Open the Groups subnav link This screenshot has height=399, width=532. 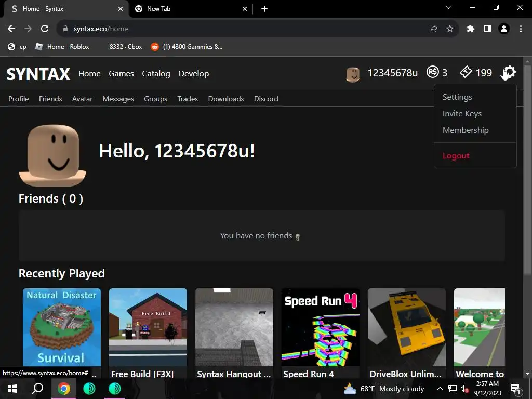click(x=156, y=99)
